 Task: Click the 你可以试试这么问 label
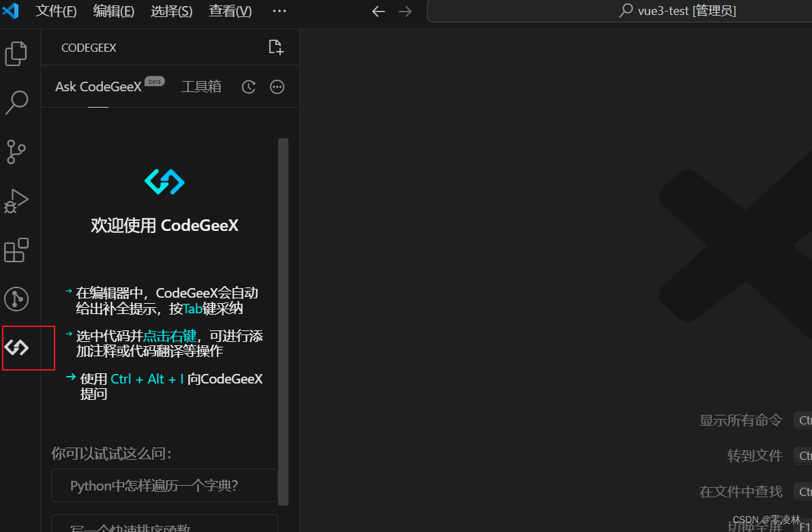coord(111,454)
